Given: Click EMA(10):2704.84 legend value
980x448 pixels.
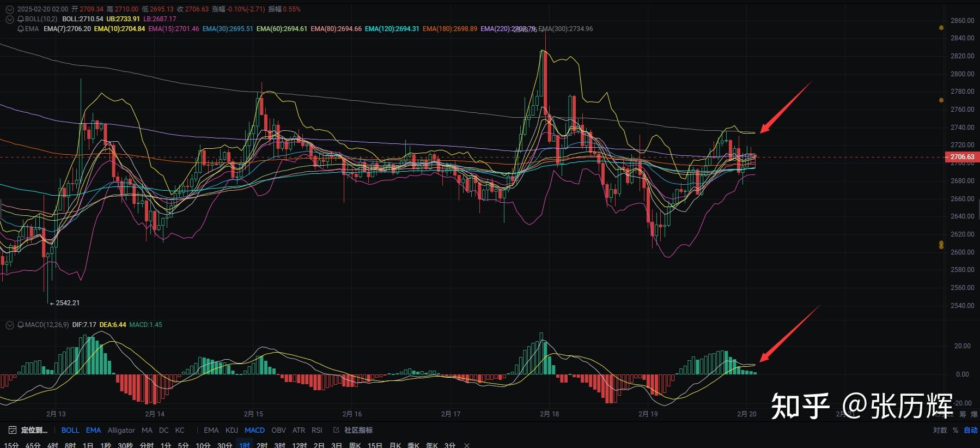Looking at the screenshot, I should click(x=119, y=29).
